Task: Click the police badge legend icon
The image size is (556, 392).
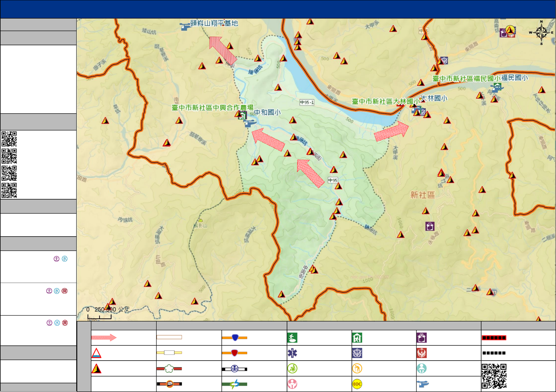Action: click(x=357, y=353)
